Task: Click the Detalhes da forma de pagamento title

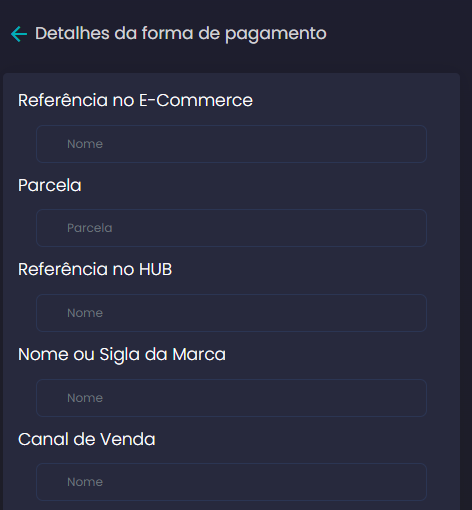Action: pos(181,34)
